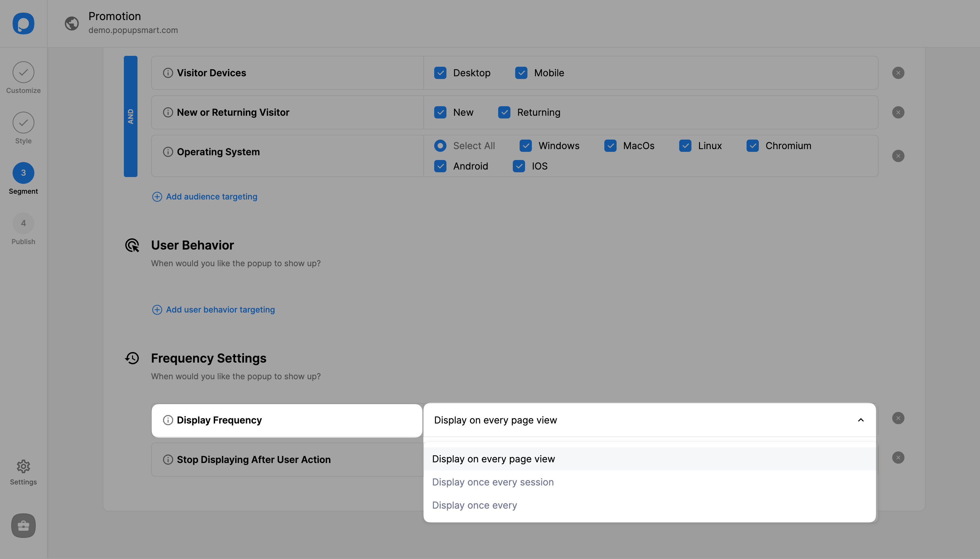Click the Popupsmart logo icon
The image size is (980, 559).
point(23,23)
